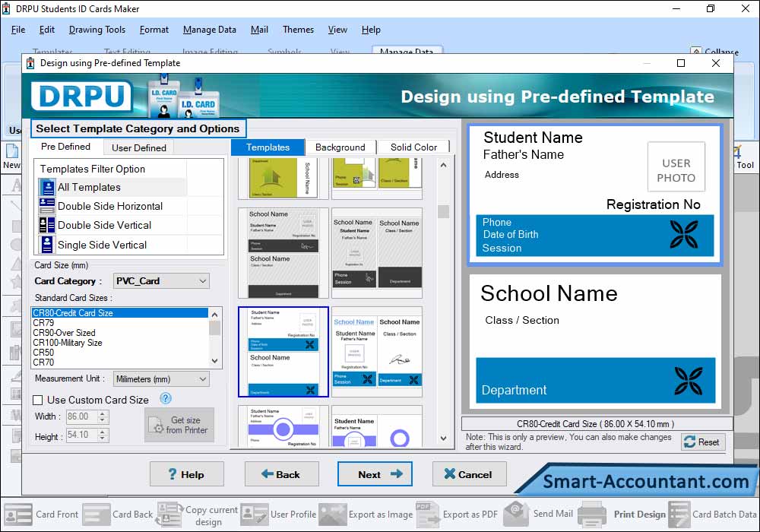This screenshot has width=760, height=532.
Task: Open the Edit menu
Action: pos(46,30)
